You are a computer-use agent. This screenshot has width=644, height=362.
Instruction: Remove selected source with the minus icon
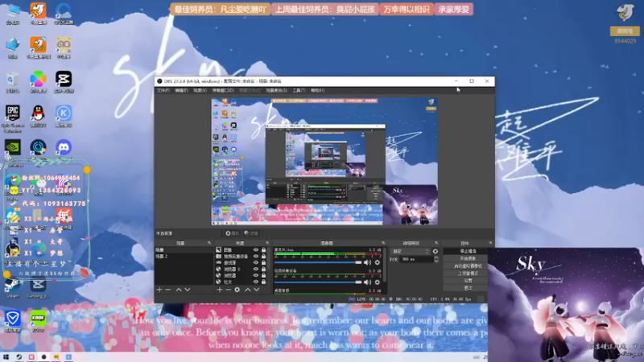pyautogui.click(x=228, y=290)
